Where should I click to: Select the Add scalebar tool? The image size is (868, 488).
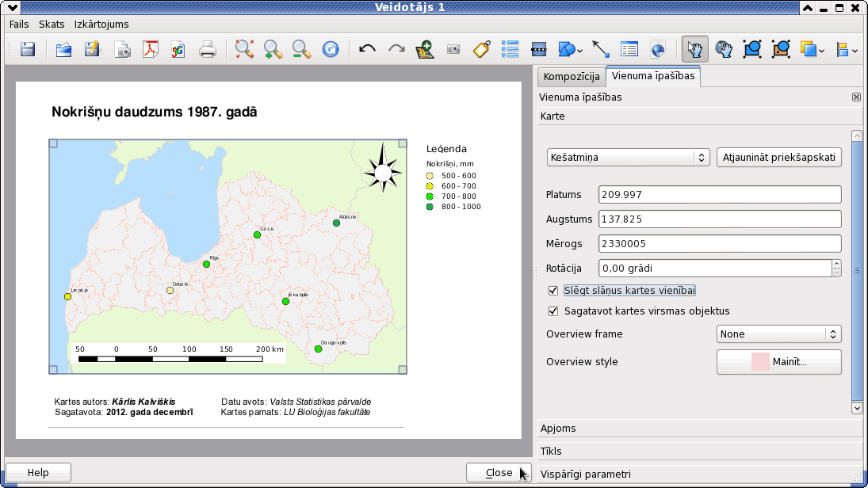tap(538, 49)
